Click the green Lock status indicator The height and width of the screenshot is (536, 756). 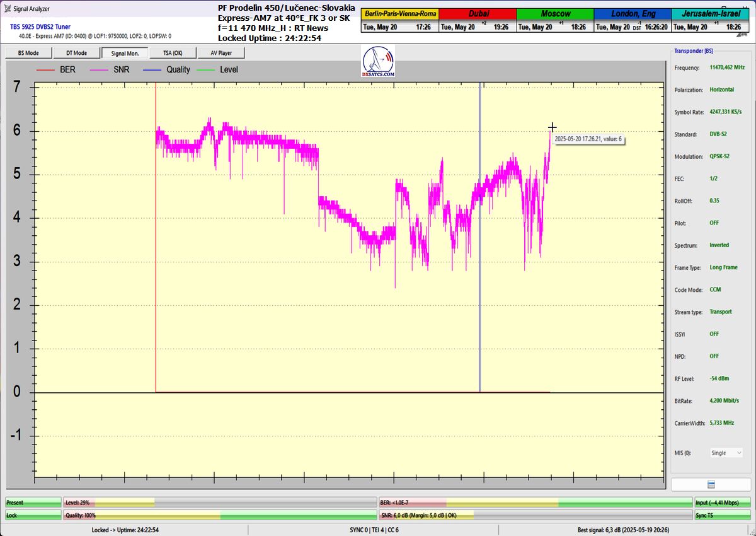(x=33, y=515)
